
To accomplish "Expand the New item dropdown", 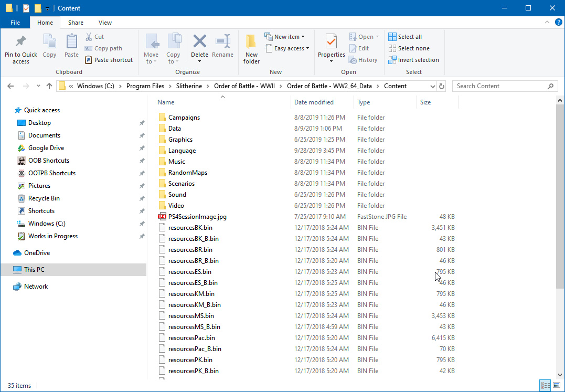I will coord(285,37).
